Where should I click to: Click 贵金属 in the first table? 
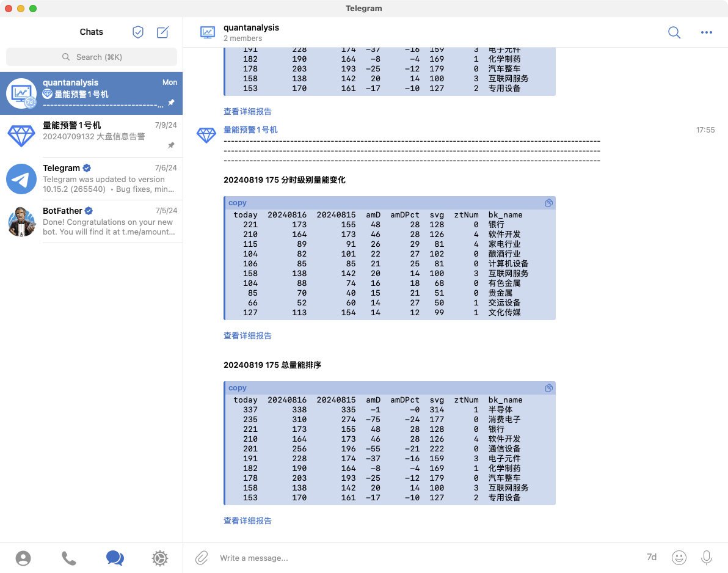pos(500,293)
